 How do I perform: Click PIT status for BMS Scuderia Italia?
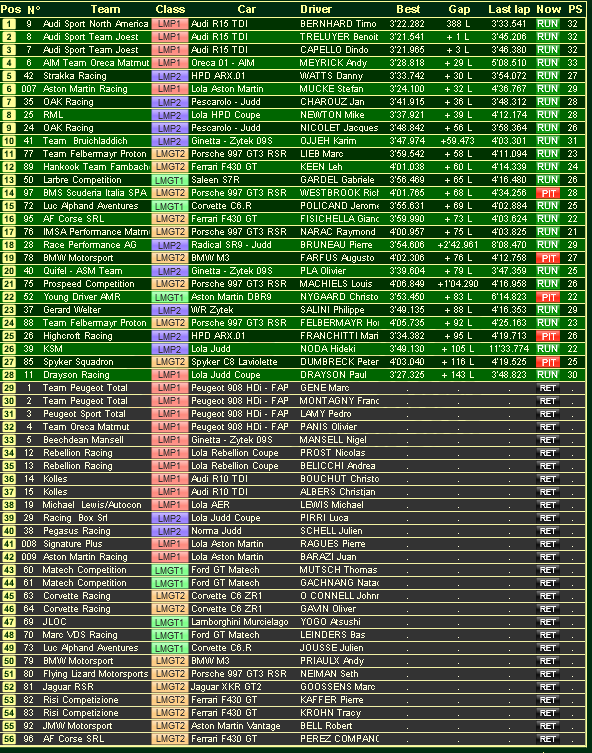point(548,193)
